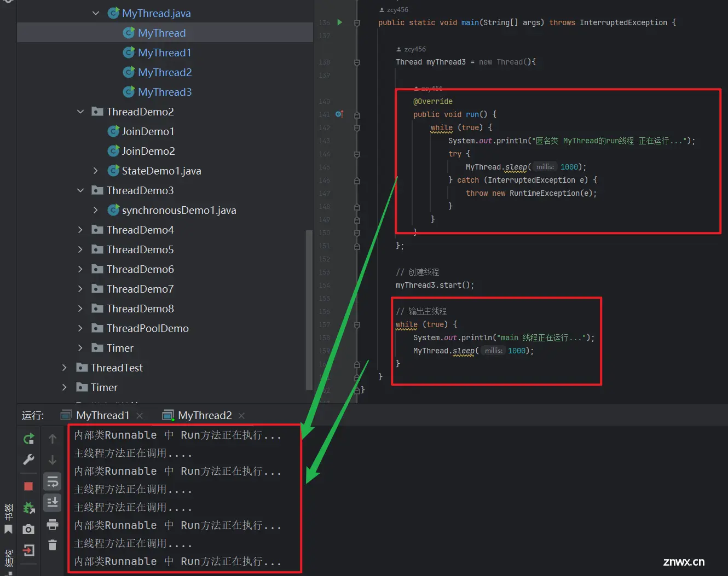Screen dimensions: 728x576
Task: Click the override gutter marker at line 141
Action: point(339,114)
